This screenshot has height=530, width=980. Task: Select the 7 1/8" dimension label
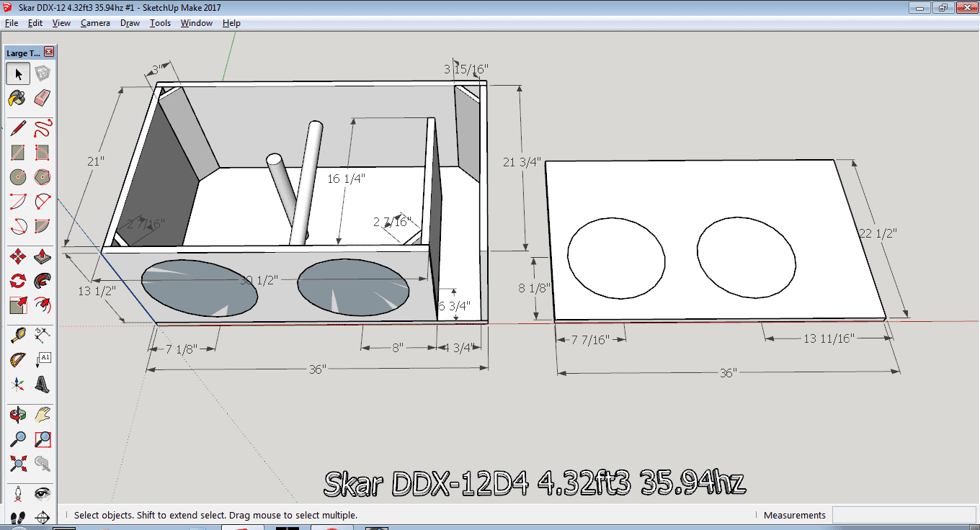click(182, 349)
